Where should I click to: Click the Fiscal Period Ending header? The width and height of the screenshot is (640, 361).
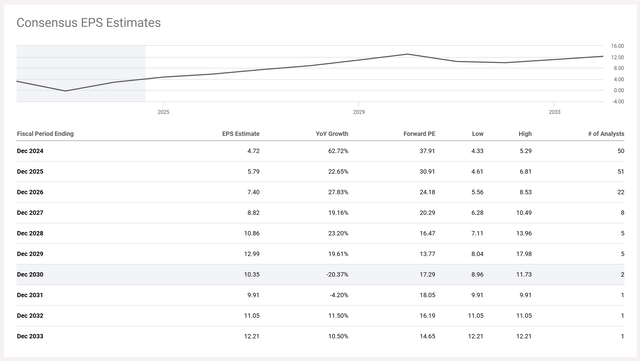pos(45,134)
